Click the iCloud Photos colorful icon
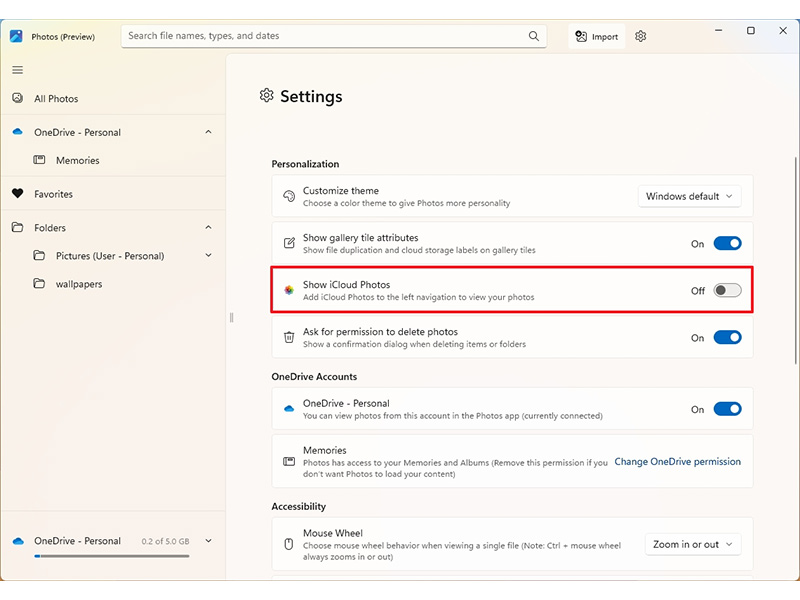The width and height of the screenshot is (800, 600). pyautogui.click(x=289, y=290)
